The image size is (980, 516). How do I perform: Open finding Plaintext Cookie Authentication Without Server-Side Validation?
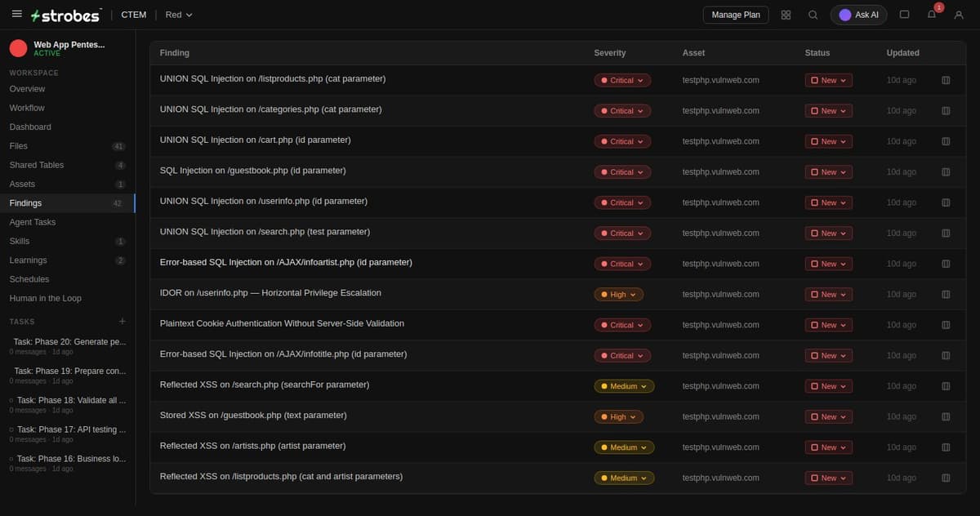click(x=282, y=323)
